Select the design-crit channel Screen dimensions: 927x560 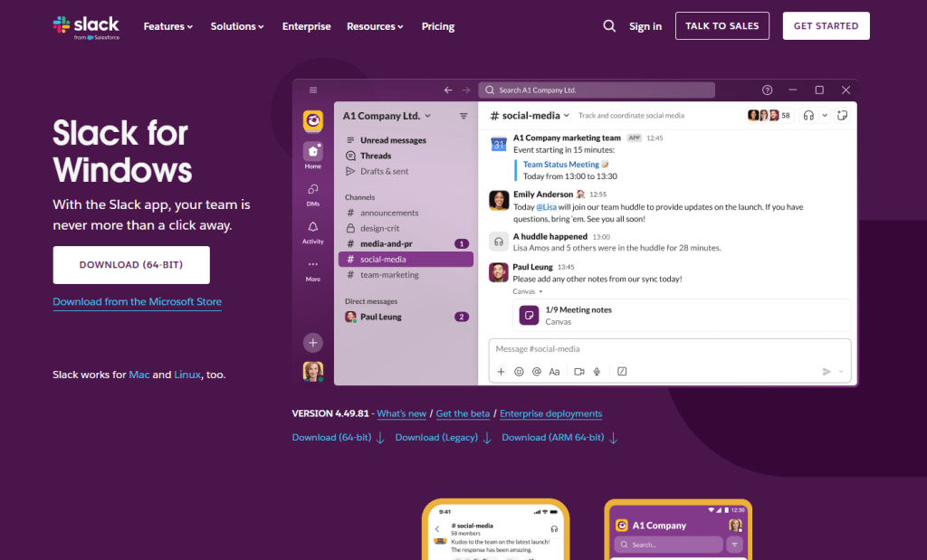point(406,228)
